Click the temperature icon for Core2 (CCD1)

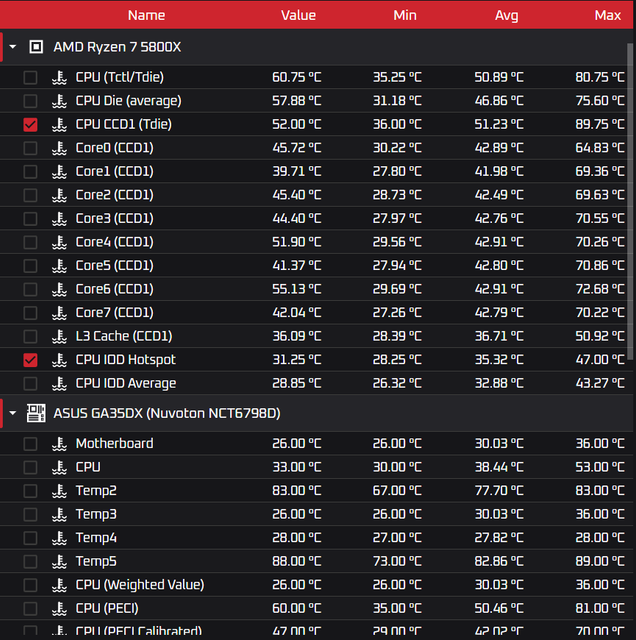coord(60,195)
